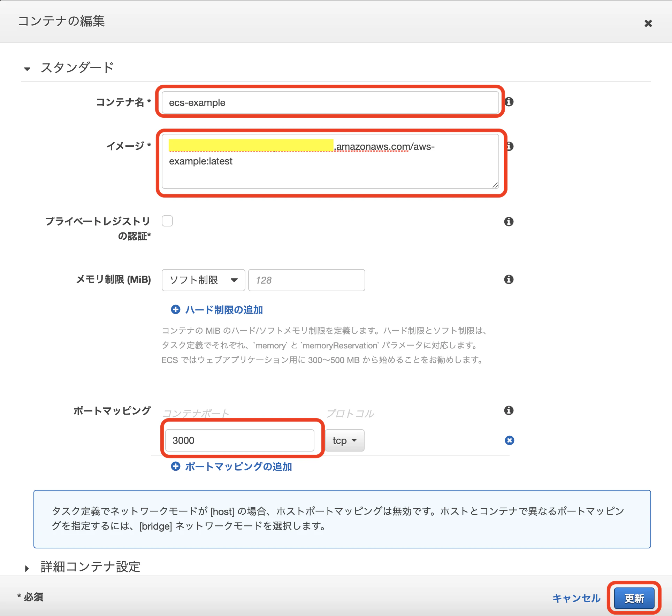Click plus icon beside ポートマッピングの追加
The height and width of the screenshot is (616, 672).
pos(176,466)
